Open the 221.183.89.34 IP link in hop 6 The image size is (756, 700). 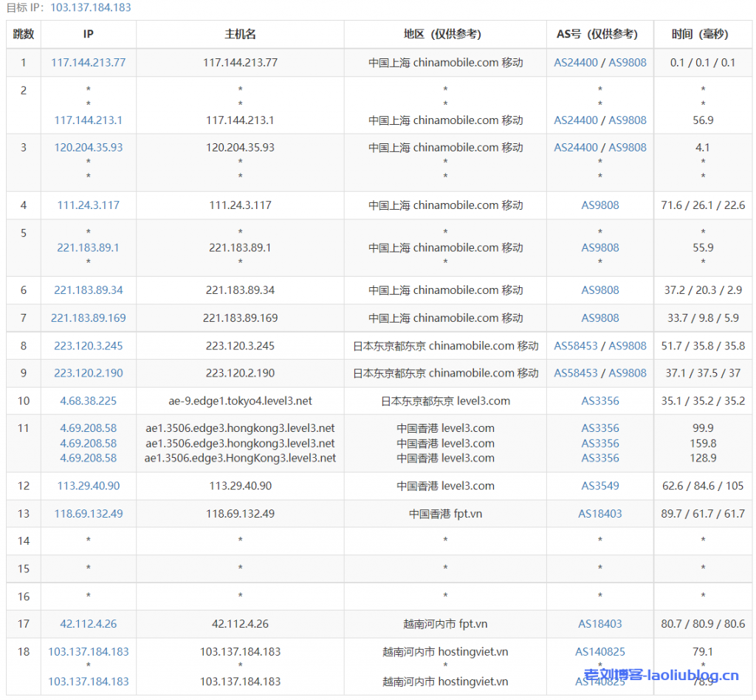(x=88, y=290)
